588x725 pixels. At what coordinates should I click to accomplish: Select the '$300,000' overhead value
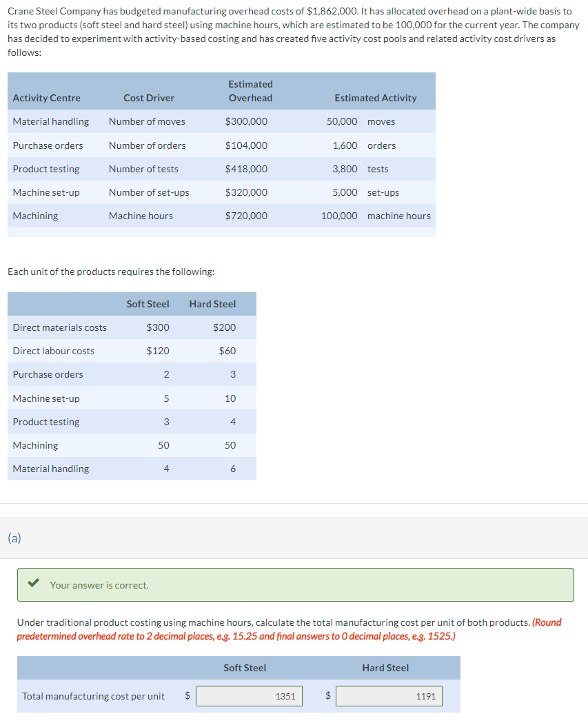246,121
